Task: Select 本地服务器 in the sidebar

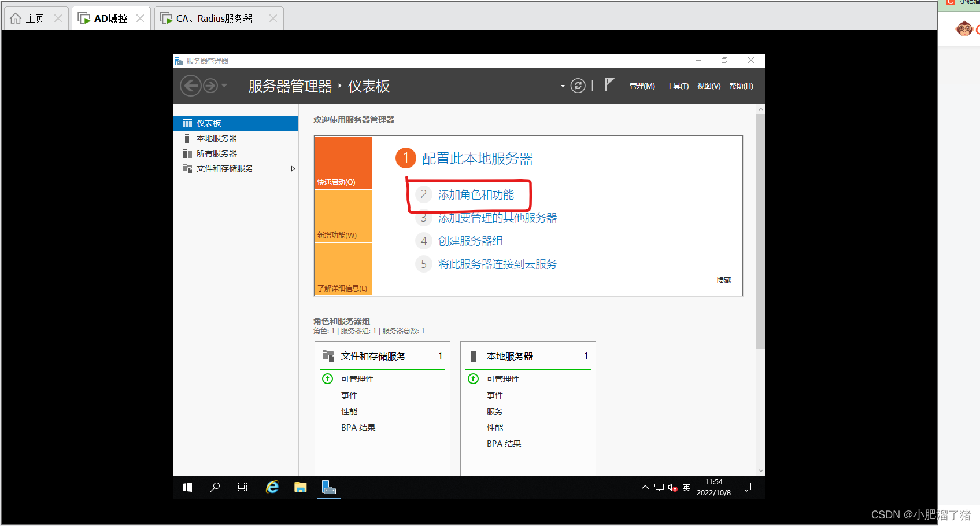Action: pos(236,138)
